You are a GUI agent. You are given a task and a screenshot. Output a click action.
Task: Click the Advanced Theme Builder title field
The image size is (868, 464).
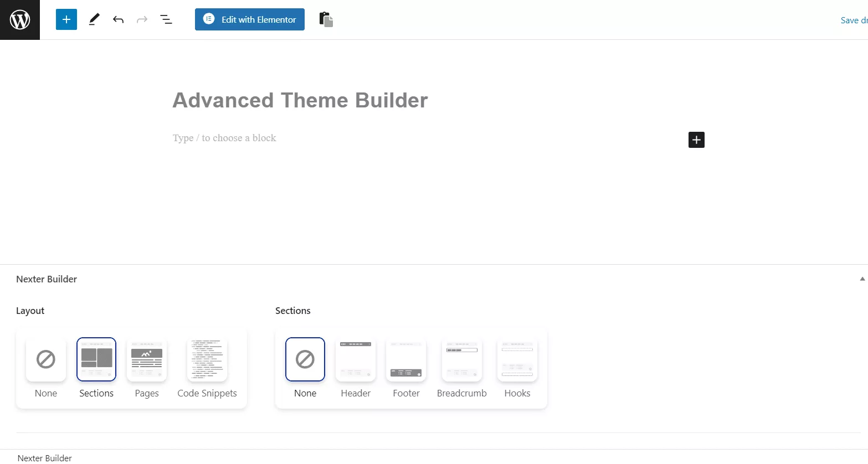pyautogui.click(x=300, y=100)
